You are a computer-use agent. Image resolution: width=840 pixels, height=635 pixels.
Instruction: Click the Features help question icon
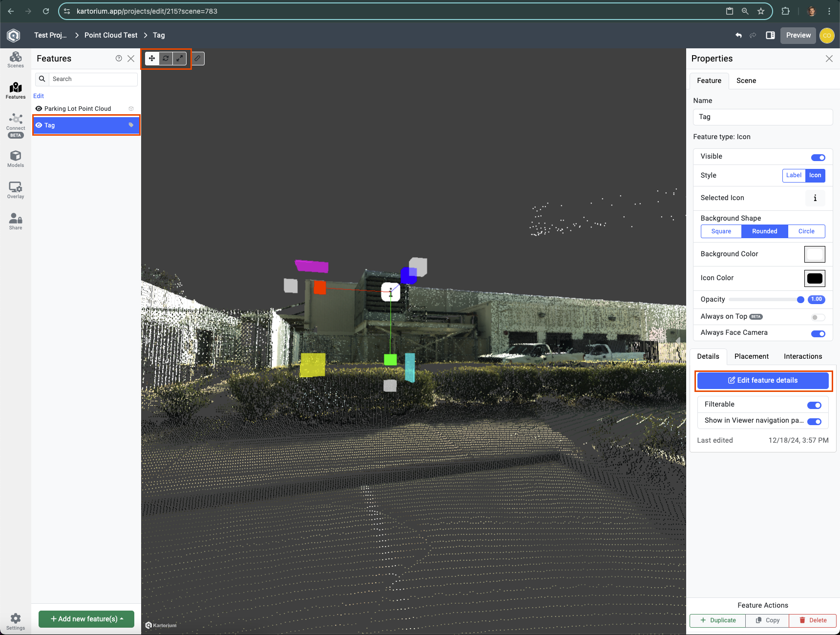(x=119, y=59)
